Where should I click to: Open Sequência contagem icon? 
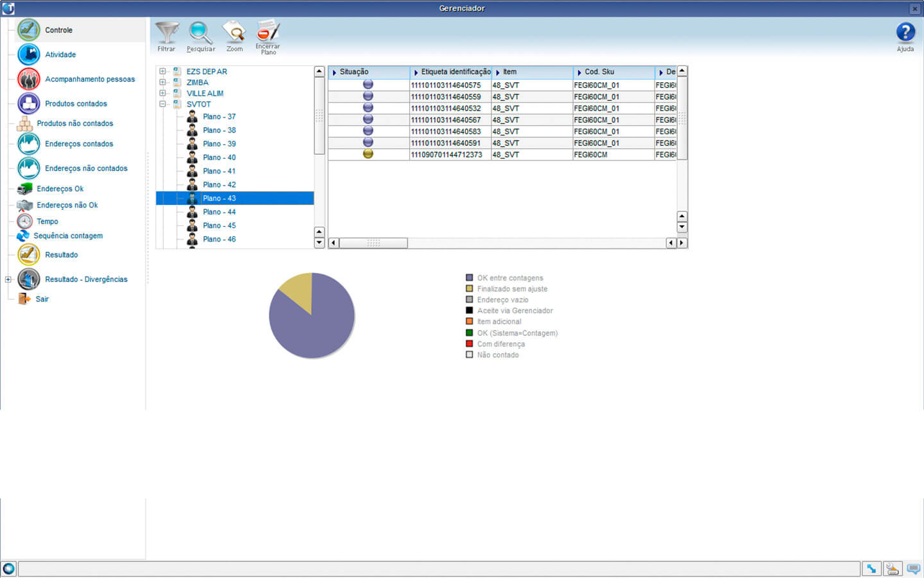[23, 236]
